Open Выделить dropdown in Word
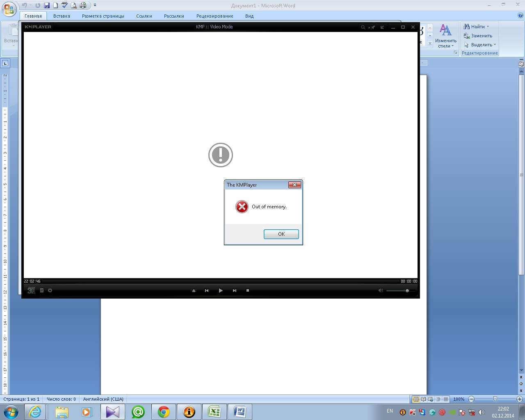Screen dimensions: 525x420 coord(480,45)
